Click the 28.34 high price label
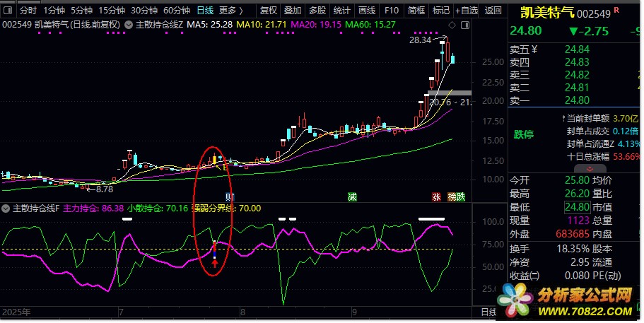644x323 pixels. tap(420, 40)
